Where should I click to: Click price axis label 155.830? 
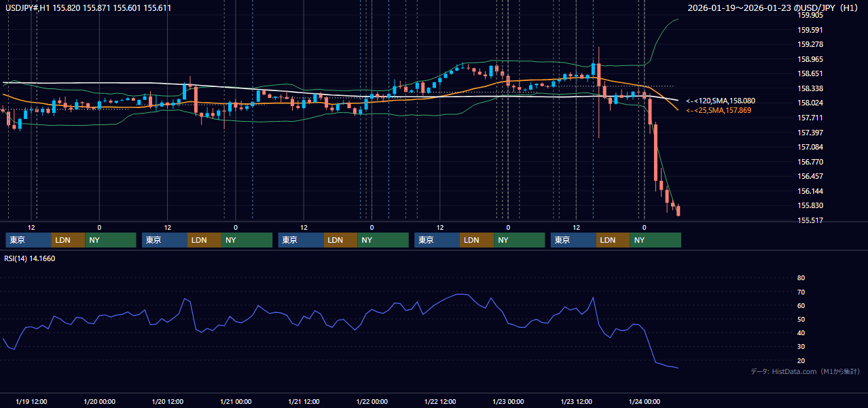point(810,205)
